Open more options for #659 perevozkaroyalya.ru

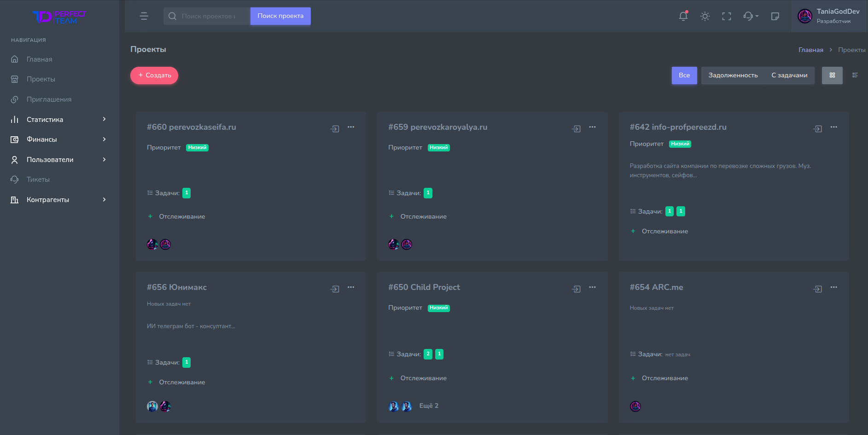592,127
